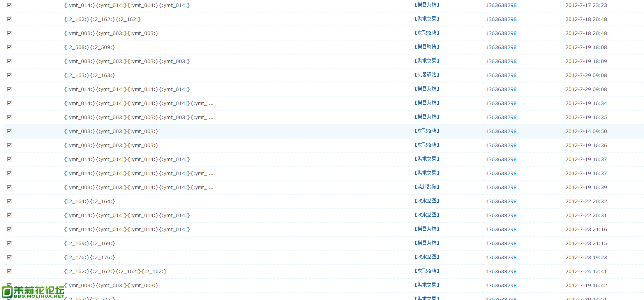Open 吹水贴图 forum link dated 2012-7-22 20:32

tap(427, 201)
